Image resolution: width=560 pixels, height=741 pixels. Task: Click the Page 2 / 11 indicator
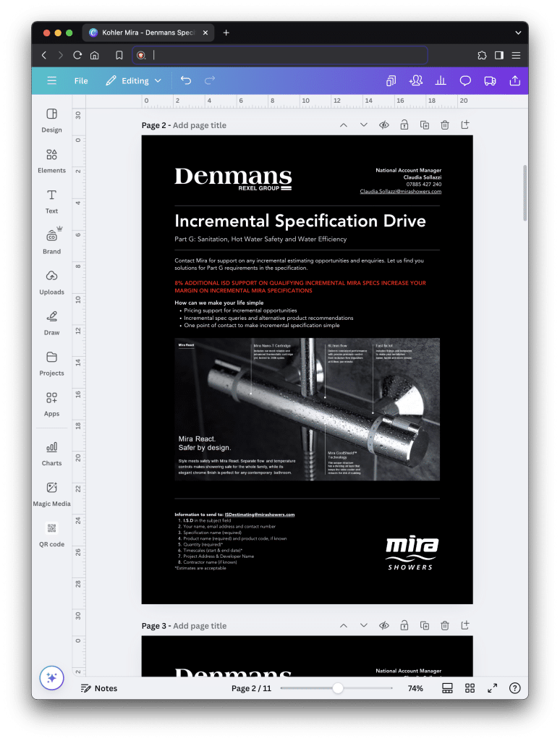(x=251, y=688)
